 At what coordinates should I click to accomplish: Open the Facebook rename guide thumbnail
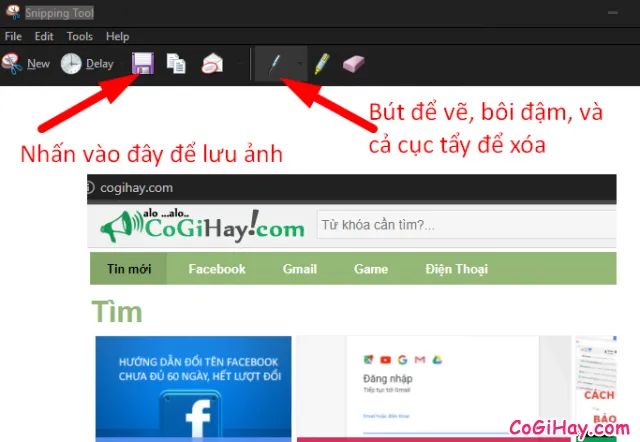[x=193, y=389]
